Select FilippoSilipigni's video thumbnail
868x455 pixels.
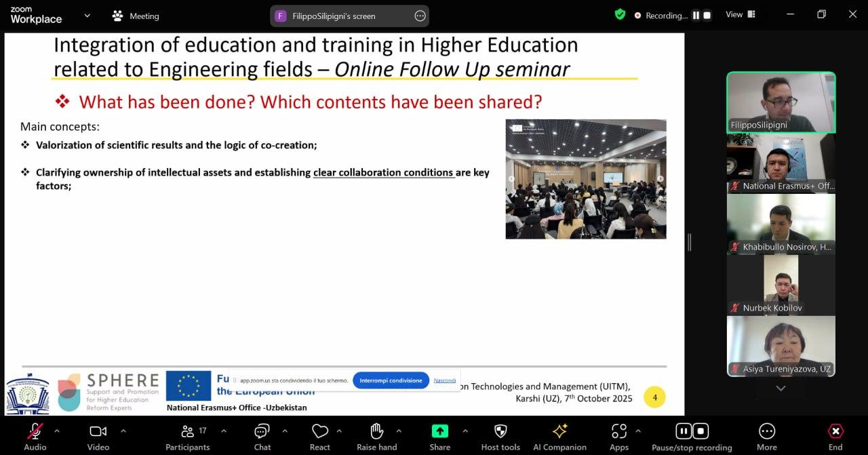[x=781, y=102]
